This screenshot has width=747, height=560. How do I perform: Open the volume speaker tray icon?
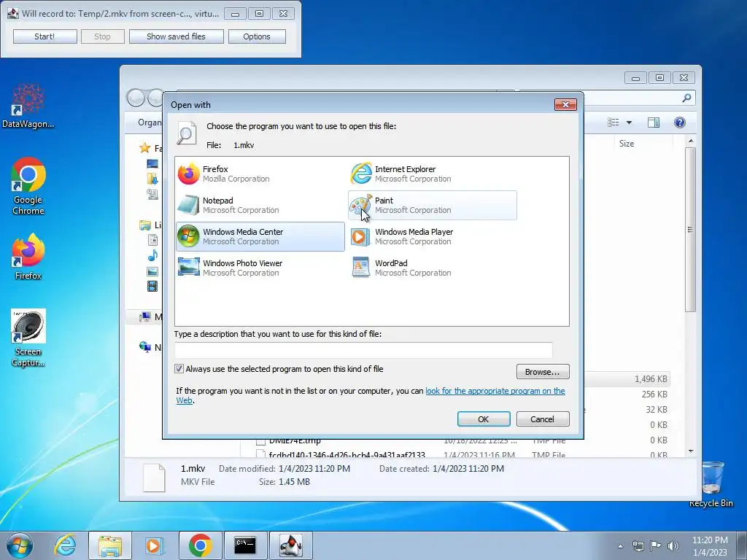coord(673,546)
